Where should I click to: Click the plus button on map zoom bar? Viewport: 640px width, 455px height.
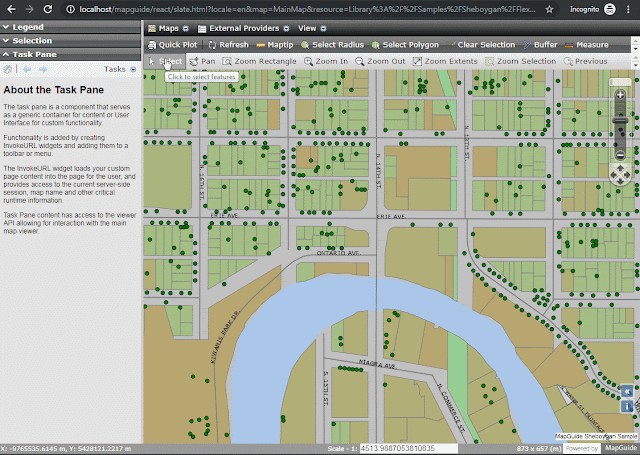[620, 95]
